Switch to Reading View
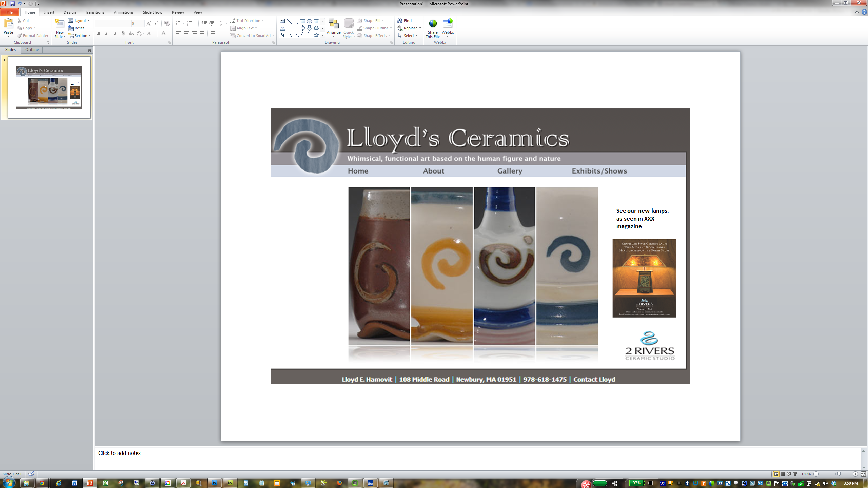This screenshot has height=488, width=868. pos(789,474)
